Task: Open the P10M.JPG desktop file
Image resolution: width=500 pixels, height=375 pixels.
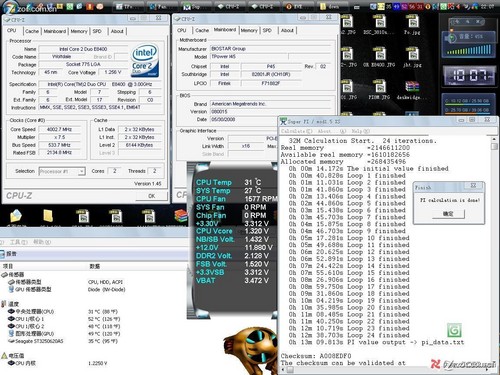Action: click(379, 88)
